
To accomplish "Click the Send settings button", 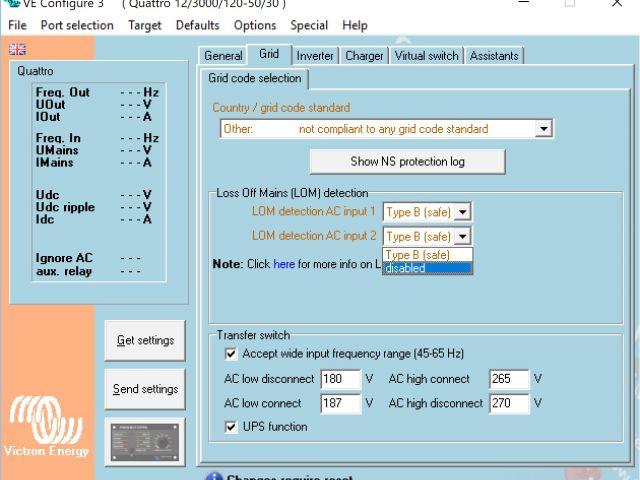I will point(145,389).
